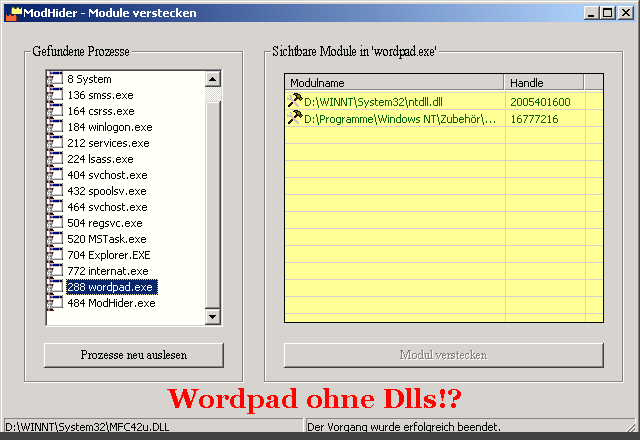This screenshot has width=640, height=440.
Task: Select the 464 svchost.exe entry
Action: (107, 207)
